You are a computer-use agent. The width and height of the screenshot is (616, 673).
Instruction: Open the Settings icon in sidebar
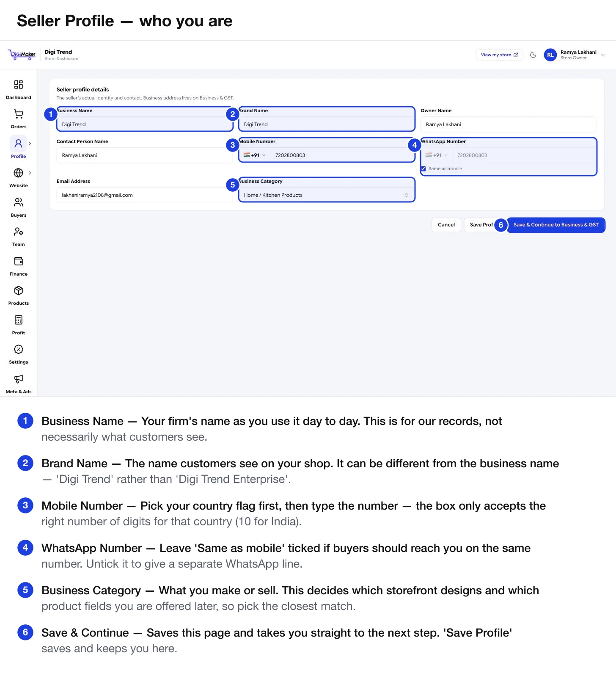pos(18,349)
